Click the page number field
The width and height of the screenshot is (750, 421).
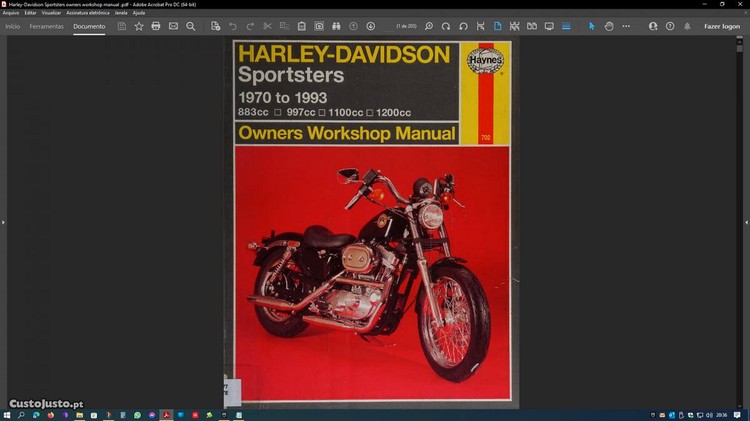coord(405,26)
